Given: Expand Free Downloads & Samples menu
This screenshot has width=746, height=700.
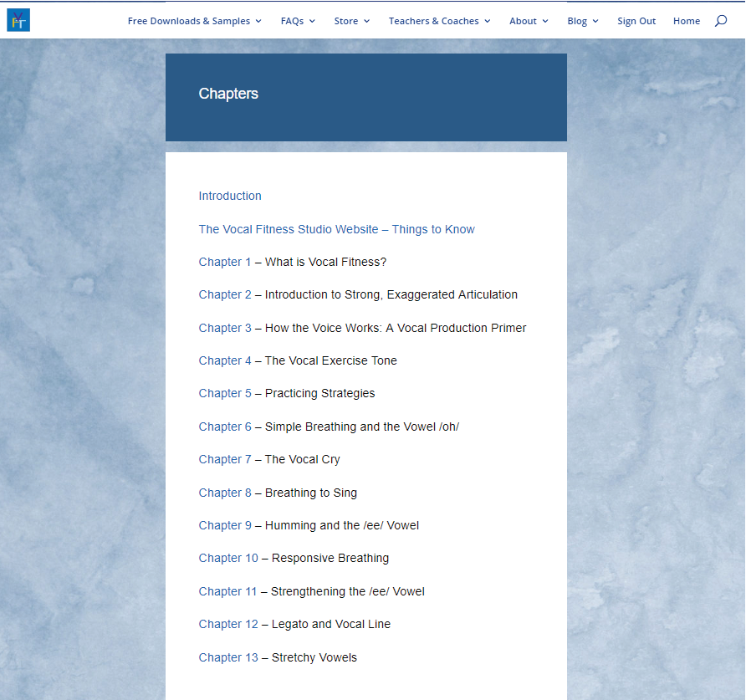Looking at the screenshot, I should coord(194,21).
